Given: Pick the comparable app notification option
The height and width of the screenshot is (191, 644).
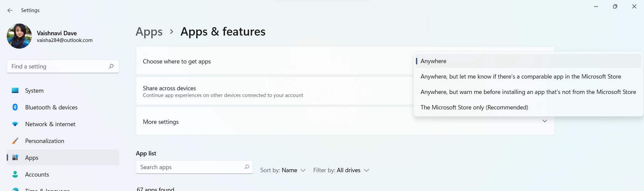Looking at the screenshot, I should [x=521, y=77].
